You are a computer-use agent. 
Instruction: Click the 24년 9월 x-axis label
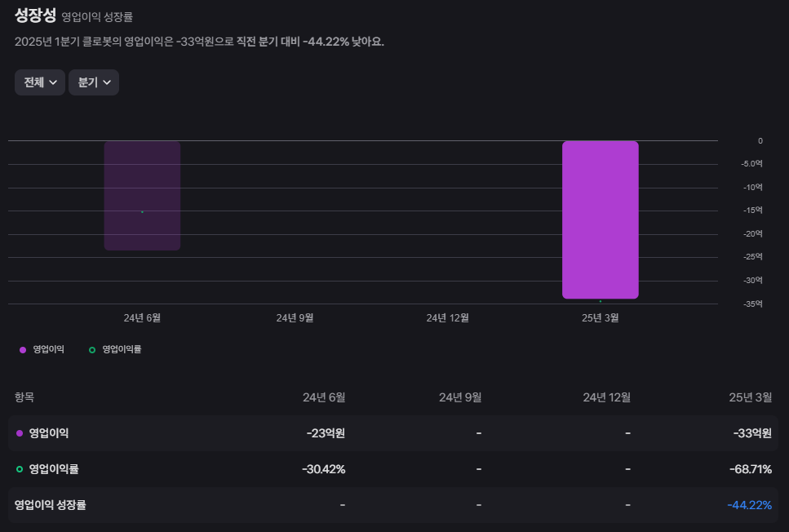click(x=295, y=318)
